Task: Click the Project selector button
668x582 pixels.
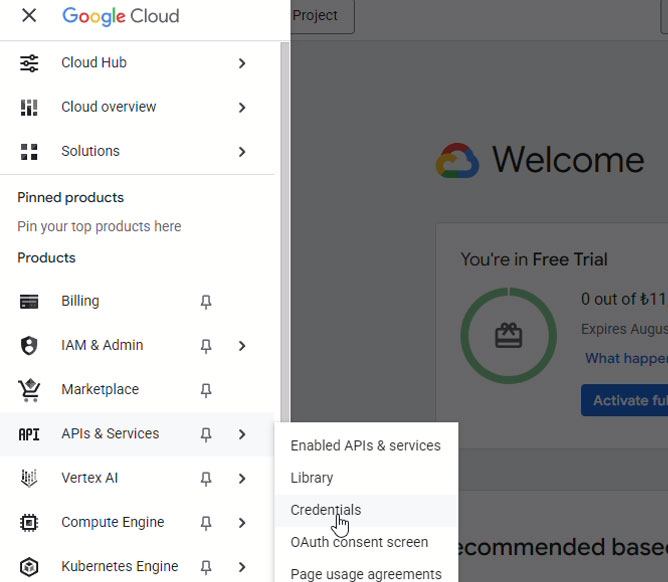Action: 322,16
